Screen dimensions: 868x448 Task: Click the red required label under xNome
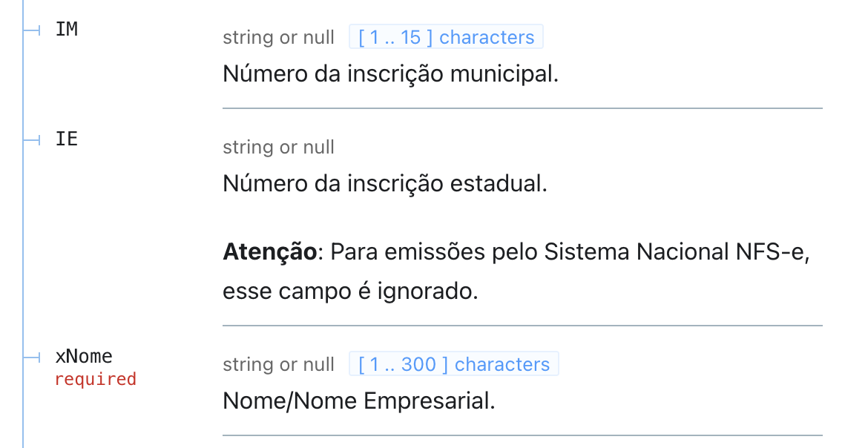coord(95,379)
